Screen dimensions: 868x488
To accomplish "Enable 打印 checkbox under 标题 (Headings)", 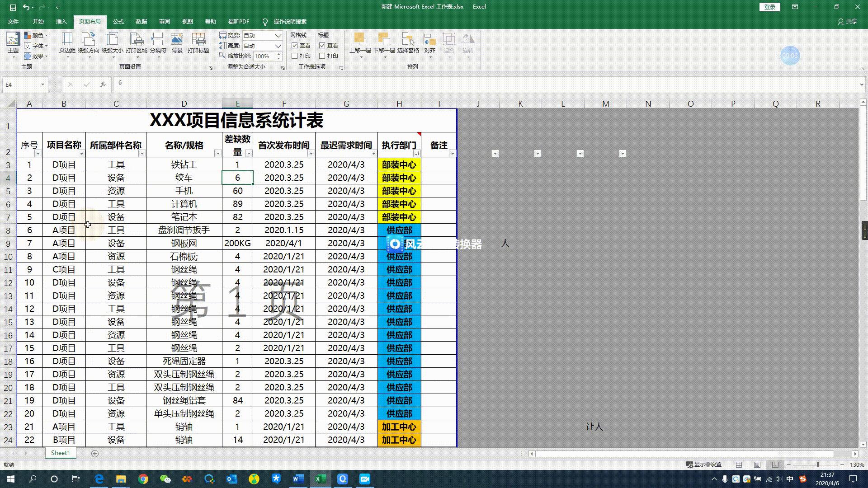I will click(x=322, y=56).
